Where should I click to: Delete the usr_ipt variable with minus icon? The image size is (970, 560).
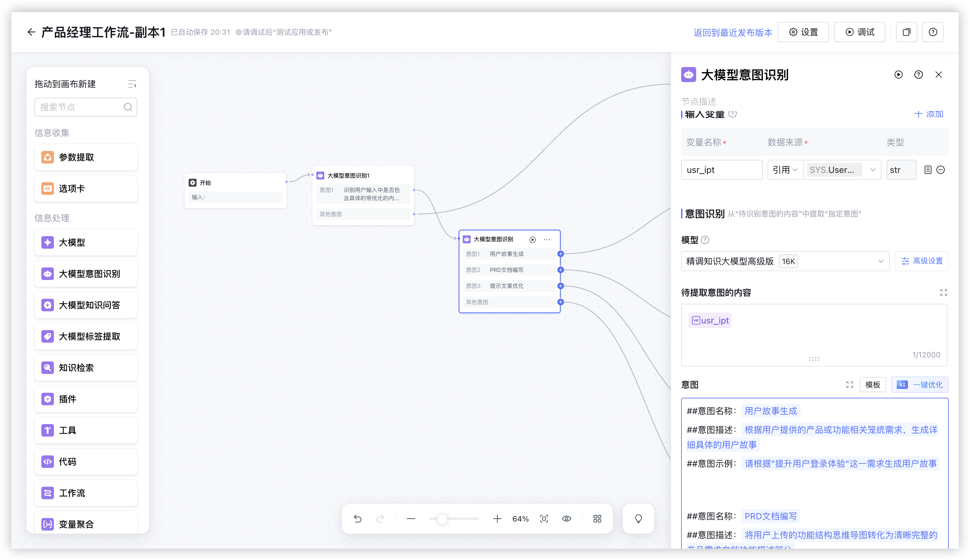940,170
